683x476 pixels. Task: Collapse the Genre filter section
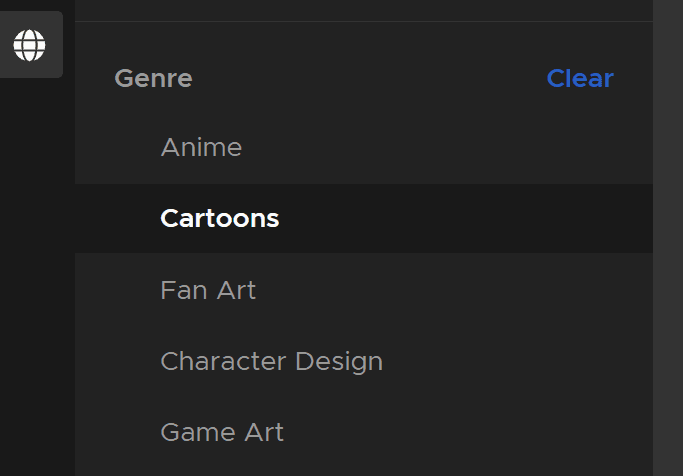point(153,78)
